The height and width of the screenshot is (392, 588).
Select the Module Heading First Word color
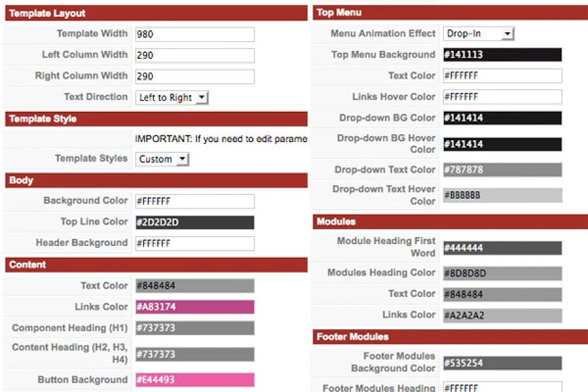tap(502, 248)
